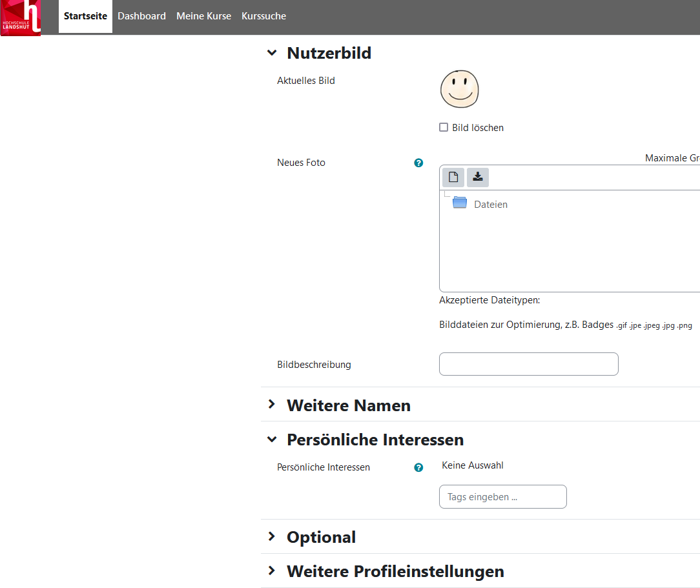Click the add file icon under Neues Foto
This screenshot has height=588, width=700.
coord(453,177)
